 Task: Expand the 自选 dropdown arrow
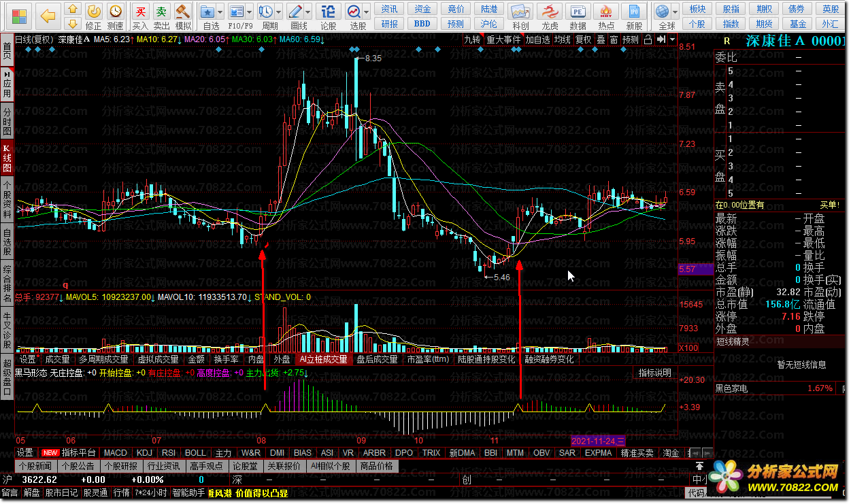coord(221,12)
